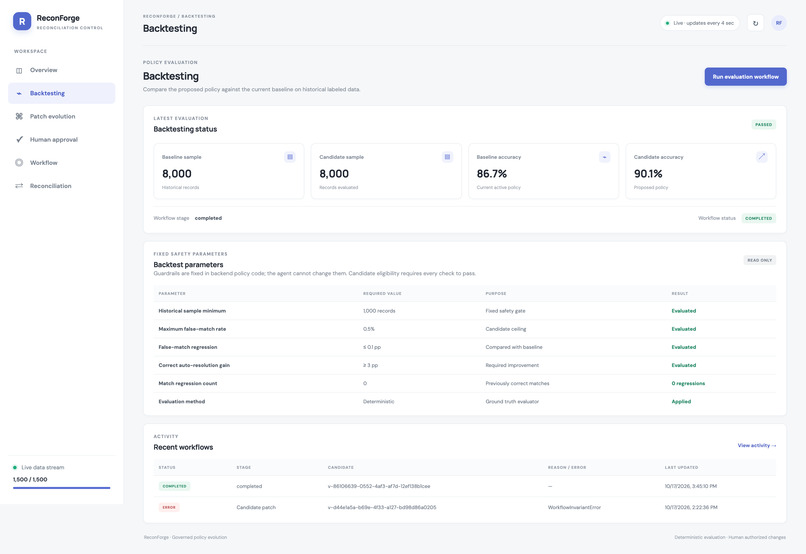Click the 'Candidate patch' stage cell

pos(256,507)
